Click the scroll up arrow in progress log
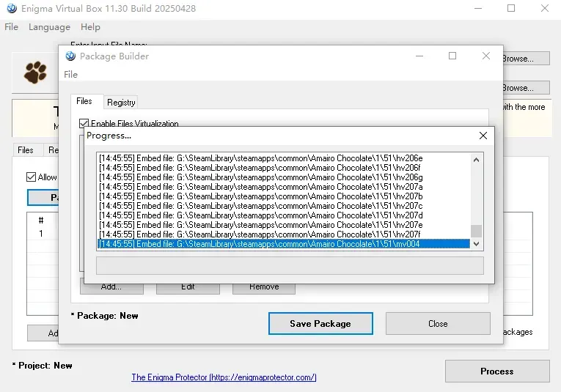The image size is (561, 392). [476, 160]
